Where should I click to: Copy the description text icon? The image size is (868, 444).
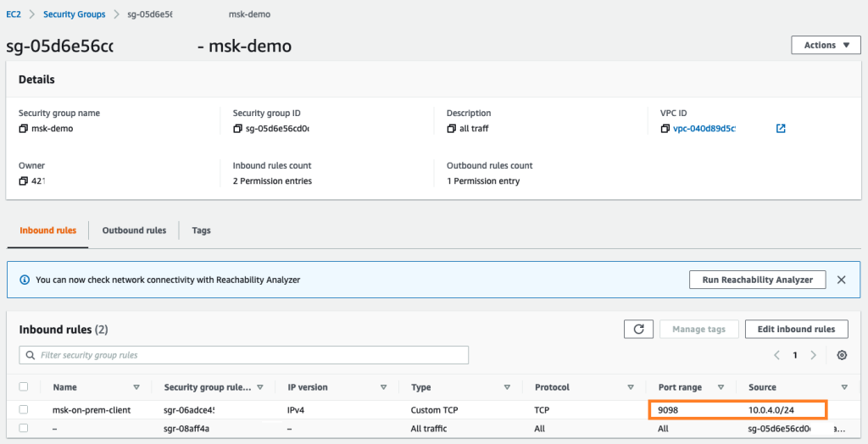point(451,129)
